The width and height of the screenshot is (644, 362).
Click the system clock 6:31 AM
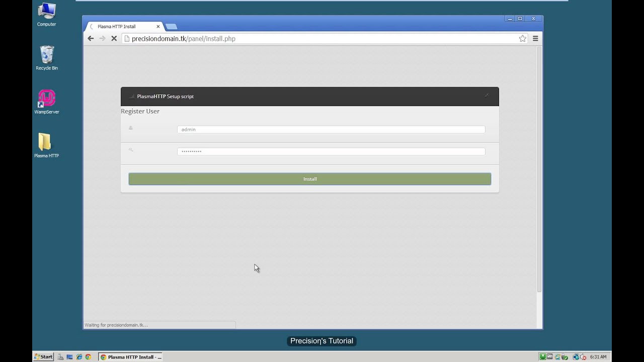point(598,357)
